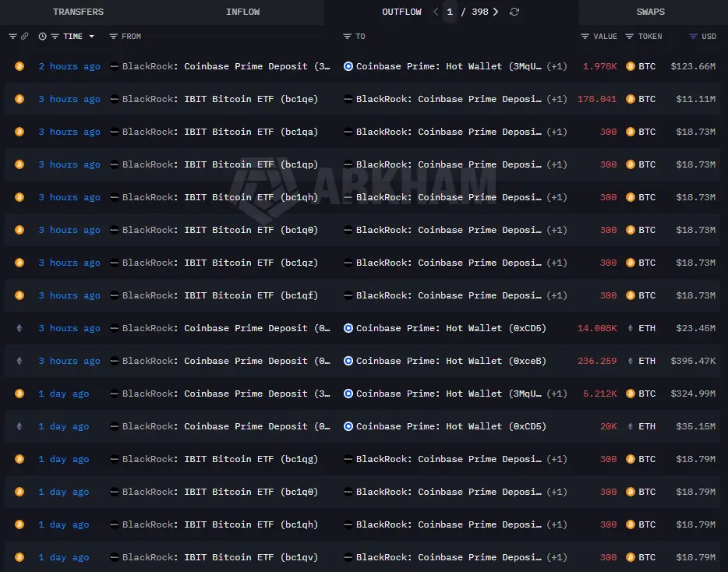Open the '2 hours ago' transaction link
Image resolution: width=728 pixels, height=572 pixels.
point(69,66)
